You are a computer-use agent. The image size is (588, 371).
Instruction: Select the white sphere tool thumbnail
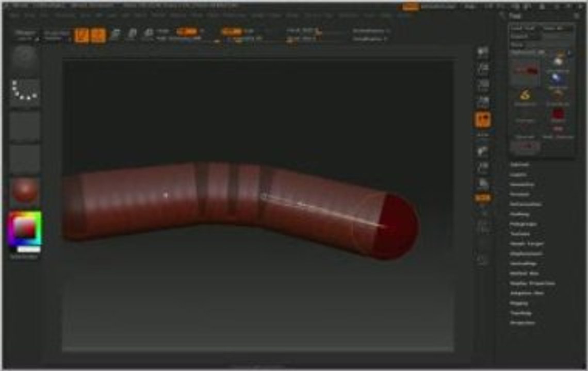[558, 61]
